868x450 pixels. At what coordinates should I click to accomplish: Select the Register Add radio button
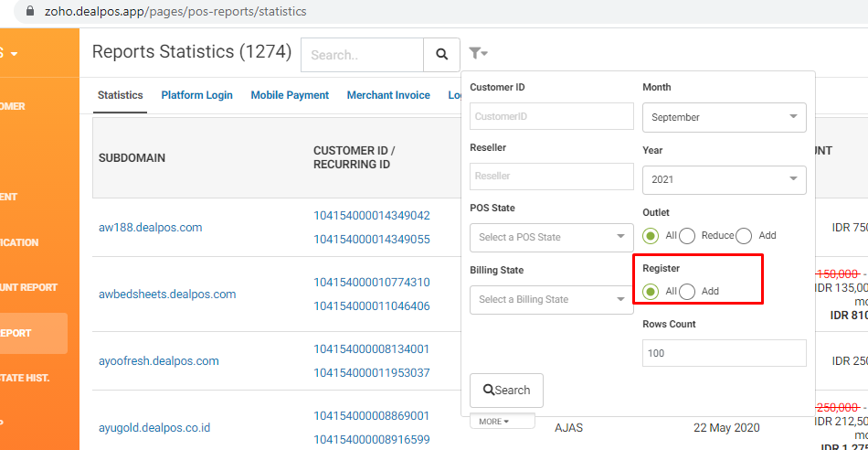687,291
